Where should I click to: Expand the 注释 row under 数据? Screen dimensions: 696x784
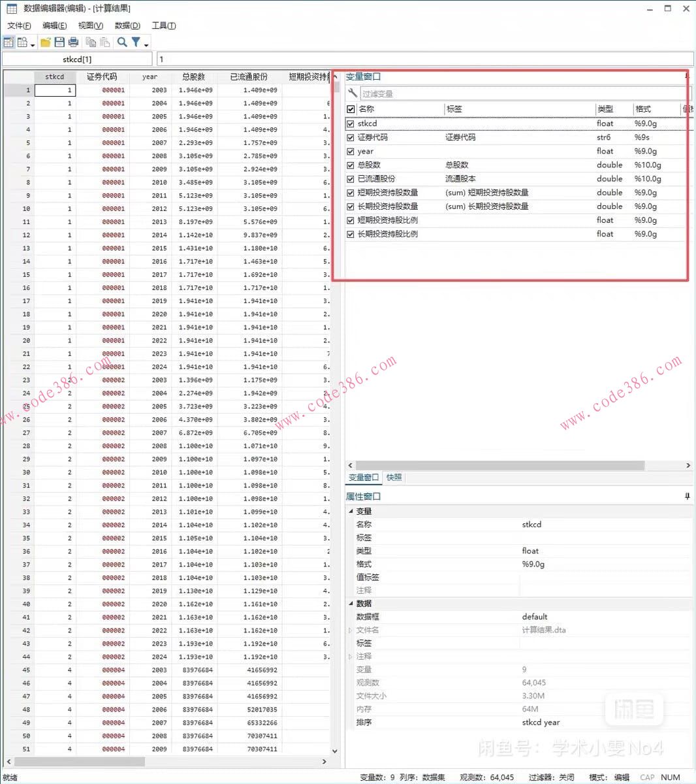[x=351, y=657]
